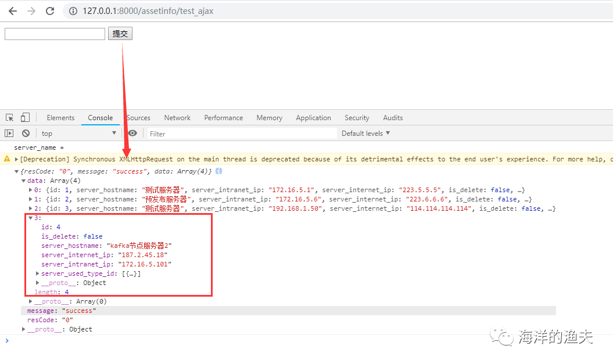Reload the page with the refresh icon
This screenshot has width=613, height=364.
point(50,11)
